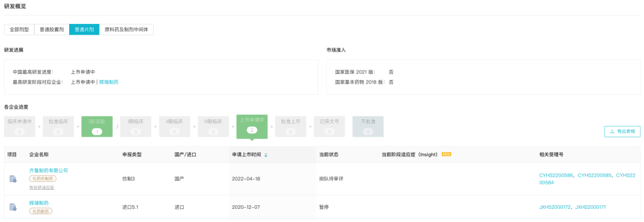Viewport: 644px width, 222px height.
Task: Open acceptance number JXHS2000172
Action: click(x=555, y=207)
